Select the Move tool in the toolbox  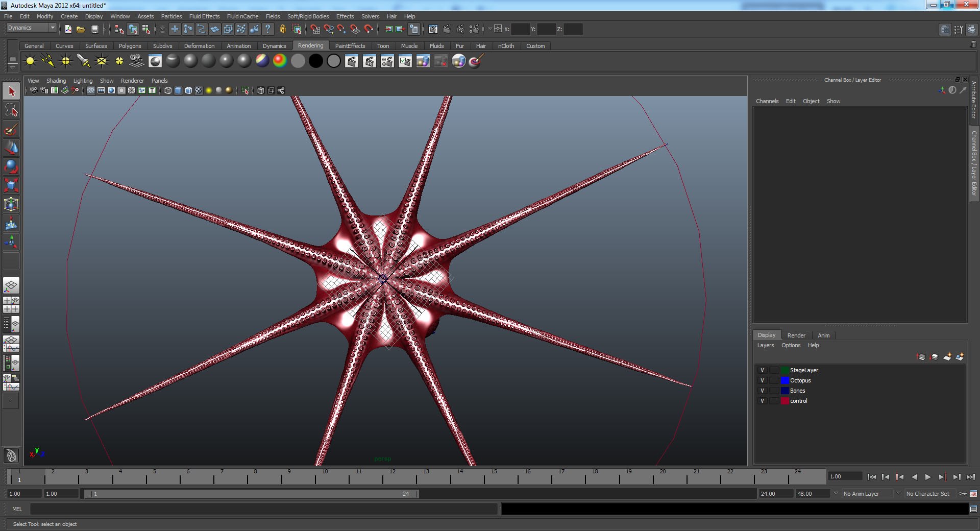pos(11,148)
